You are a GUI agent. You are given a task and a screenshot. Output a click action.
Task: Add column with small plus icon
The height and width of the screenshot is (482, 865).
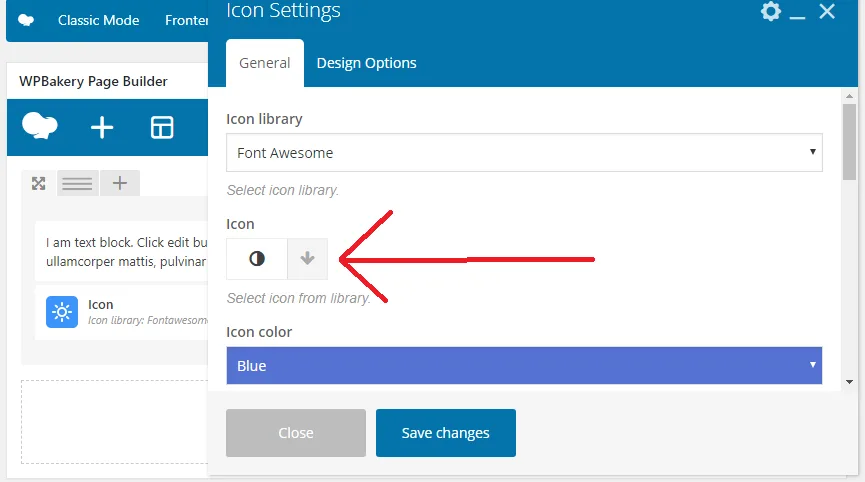click(x=120, y=183)
